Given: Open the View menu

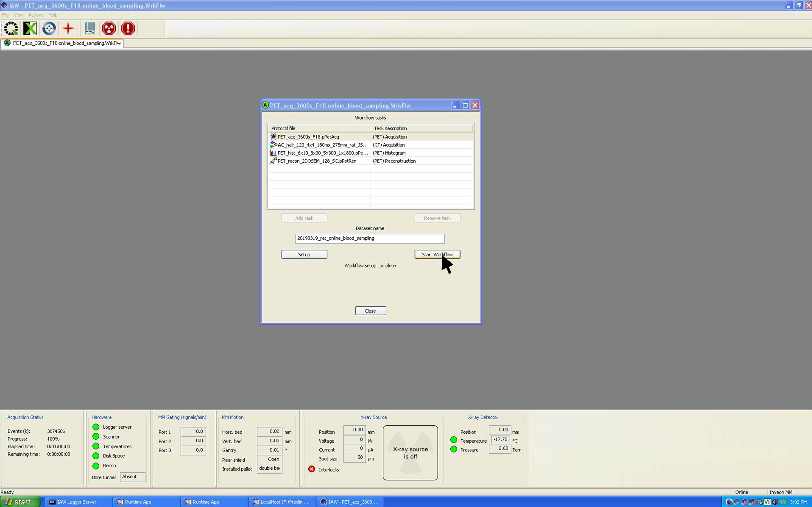Looking at the screenshot, I should (19, 15).
